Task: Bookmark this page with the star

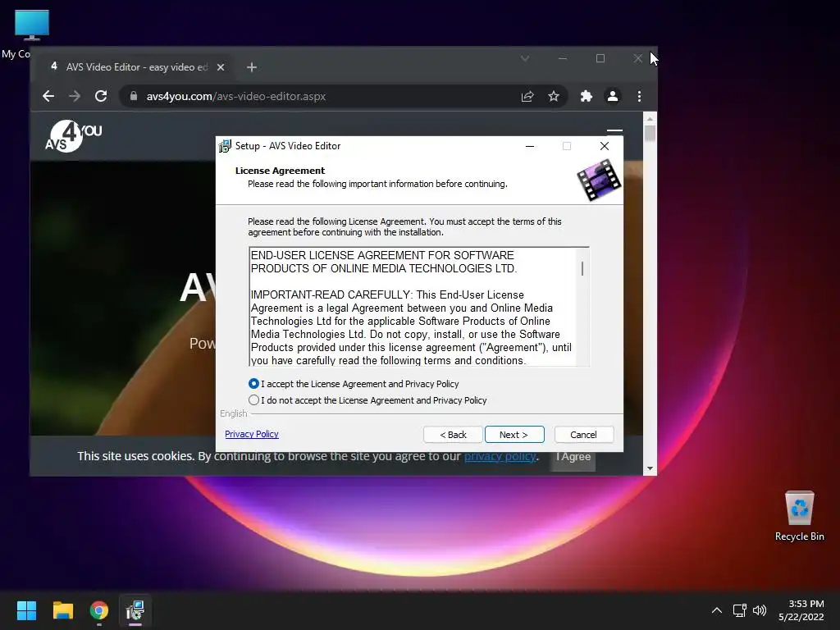Action: [x=554, y=97]
